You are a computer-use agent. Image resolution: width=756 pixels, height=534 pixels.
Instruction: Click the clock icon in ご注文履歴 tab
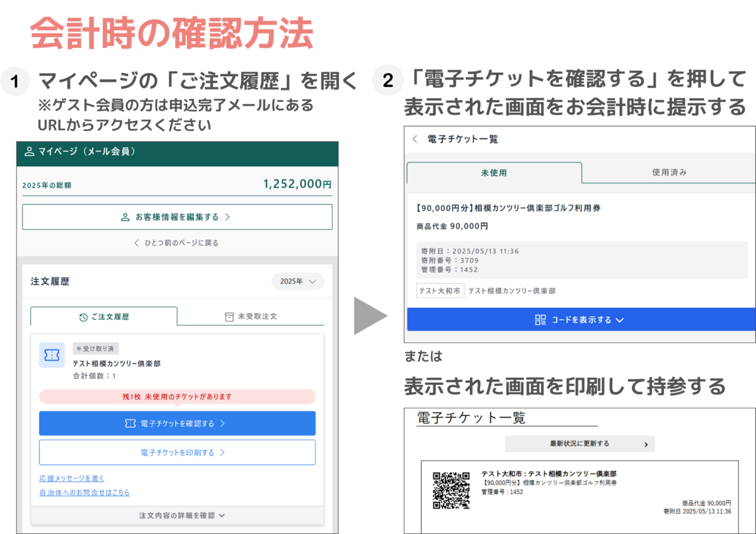point(83,317)
